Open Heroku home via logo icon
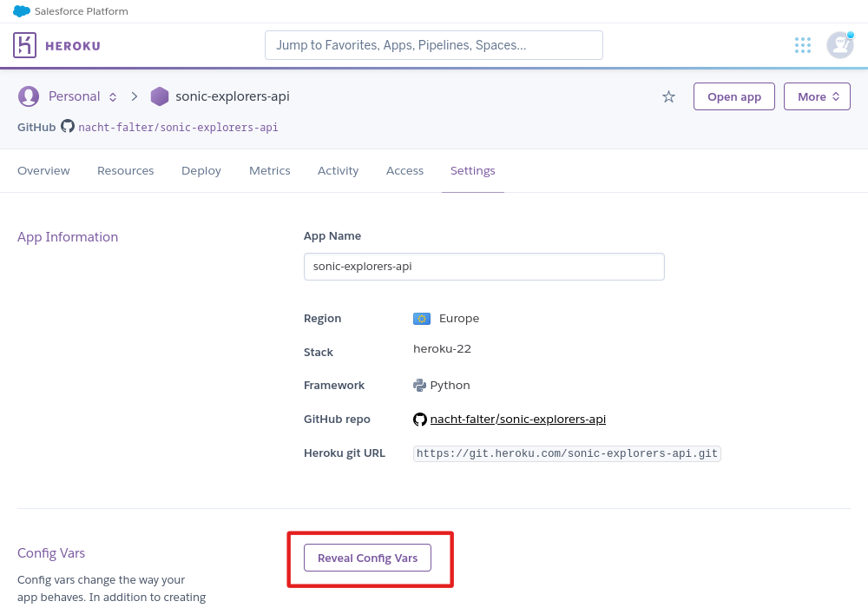This screenshot has height=608, width=868. pos(25,45)
